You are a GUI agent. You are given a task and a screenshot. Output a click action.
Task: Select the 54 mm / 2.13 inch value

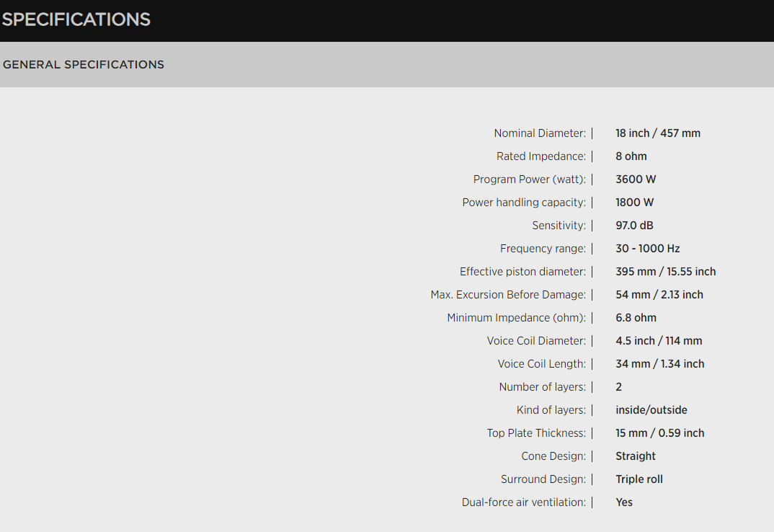point(659,295)
